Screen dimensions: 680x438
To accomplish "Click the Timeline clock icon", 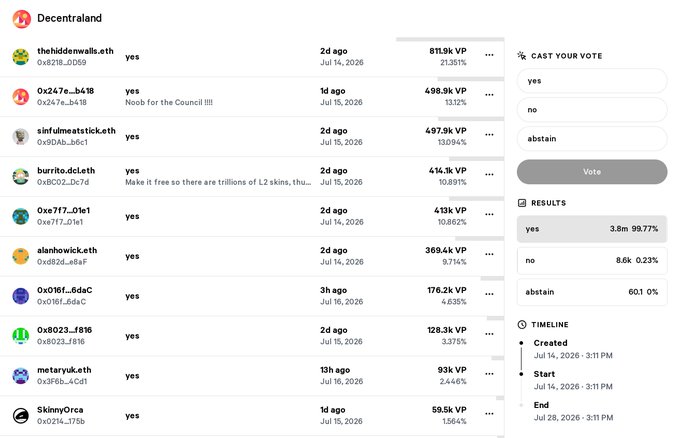I will coord(522,324).
